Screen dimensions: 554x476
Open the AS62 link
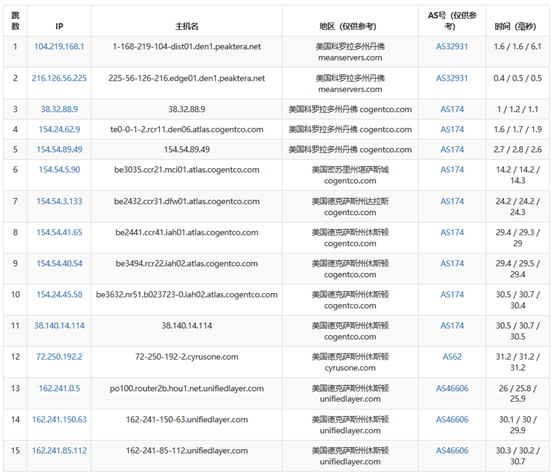pyautogui.click(x=452, y=357)
